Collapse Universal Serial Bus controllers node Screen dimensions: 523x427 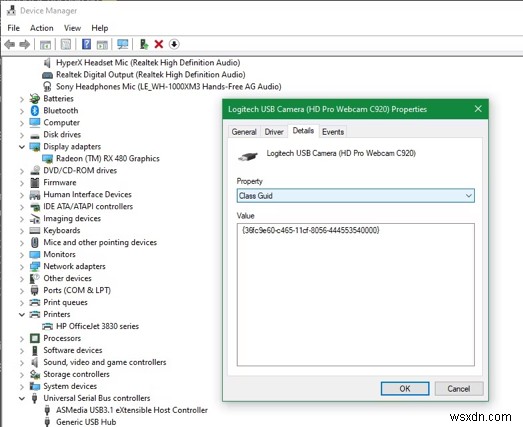click(x=22, y=398)
